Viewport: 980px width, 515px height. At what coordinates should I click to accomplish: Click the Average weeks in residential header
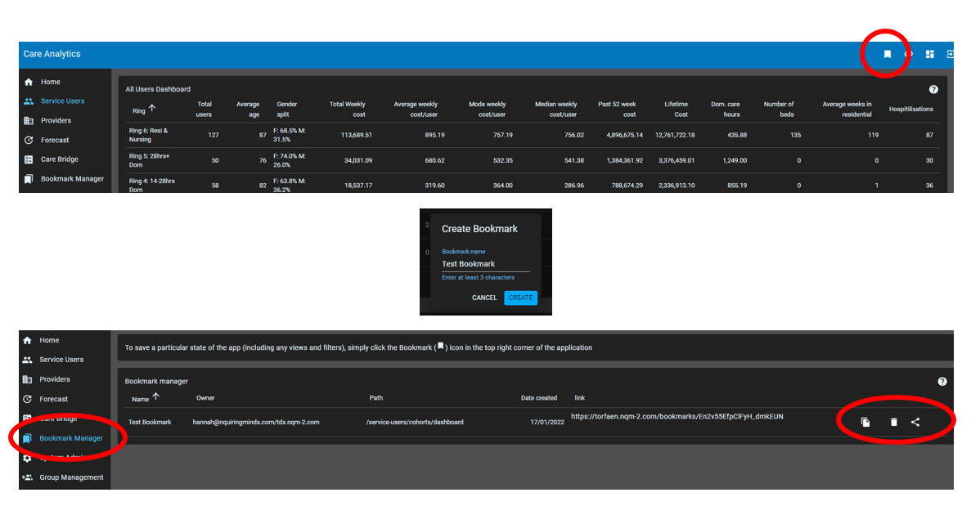(847, 110)
